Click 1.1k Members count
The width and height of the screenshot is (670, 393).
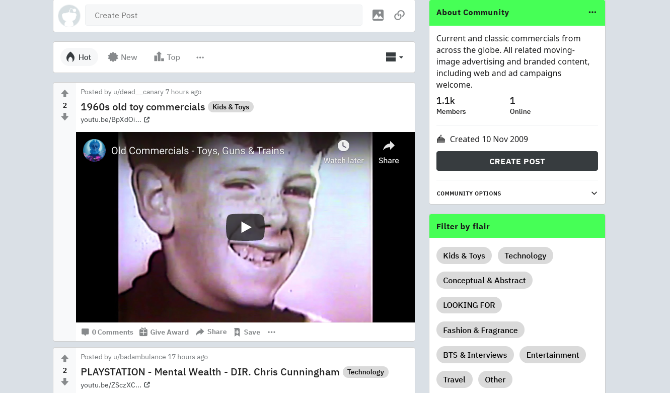tap(451, 106)
